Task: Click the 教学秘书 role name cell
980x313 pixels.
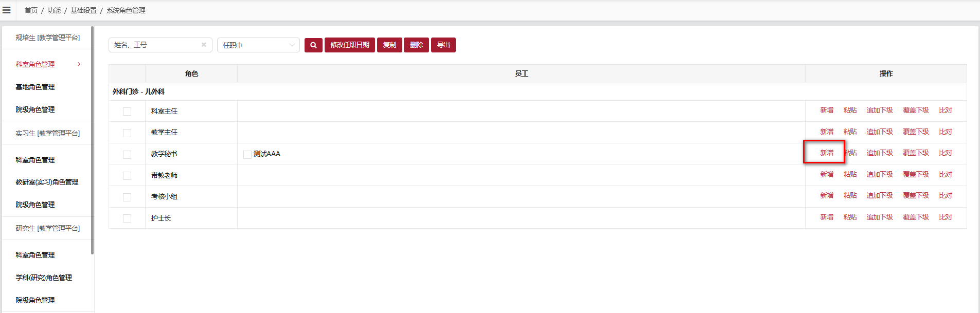Action: point(191,154)
